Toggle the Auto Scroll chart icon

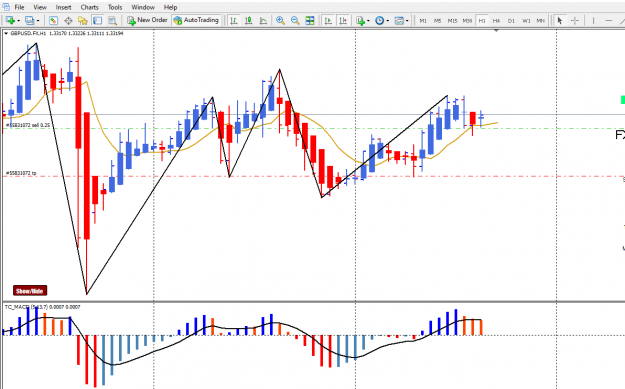[x=328, y=20]
